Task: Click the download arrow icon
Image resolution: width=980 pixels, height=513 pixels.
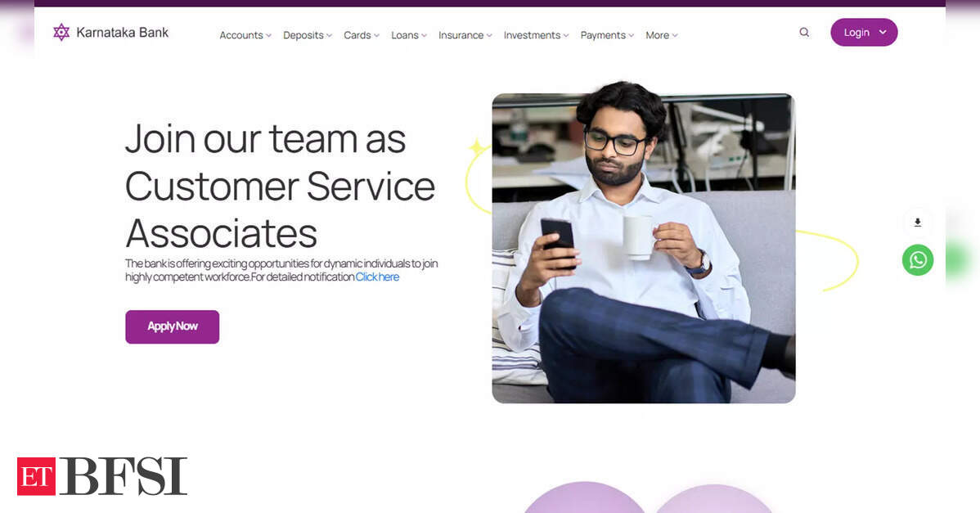Action: tap(918, 223)
